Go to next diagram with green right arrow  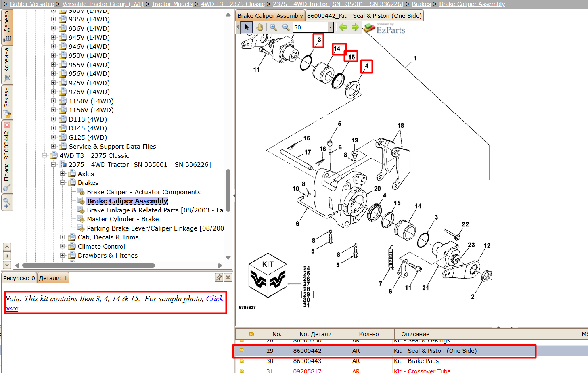tap(355, 27)
